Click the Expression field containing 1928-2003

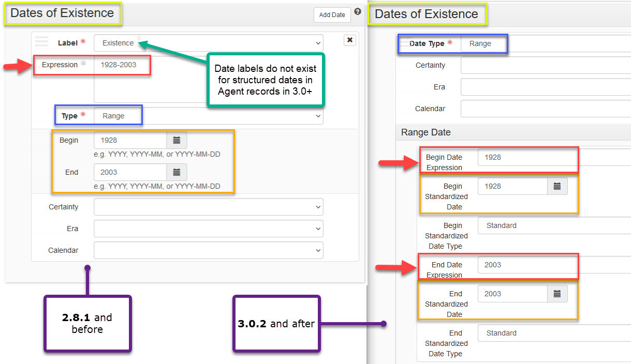(150, 78)
